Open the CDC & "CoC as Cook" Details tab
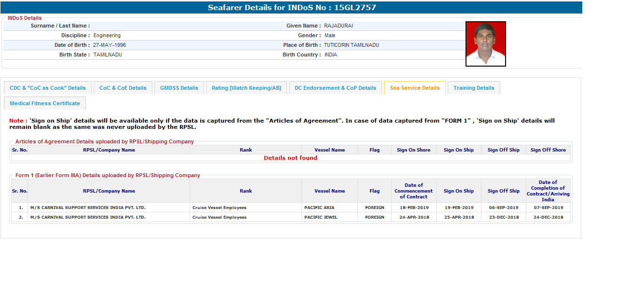The width and height of the screenshot is (644, 292). (x=47, y=88)
